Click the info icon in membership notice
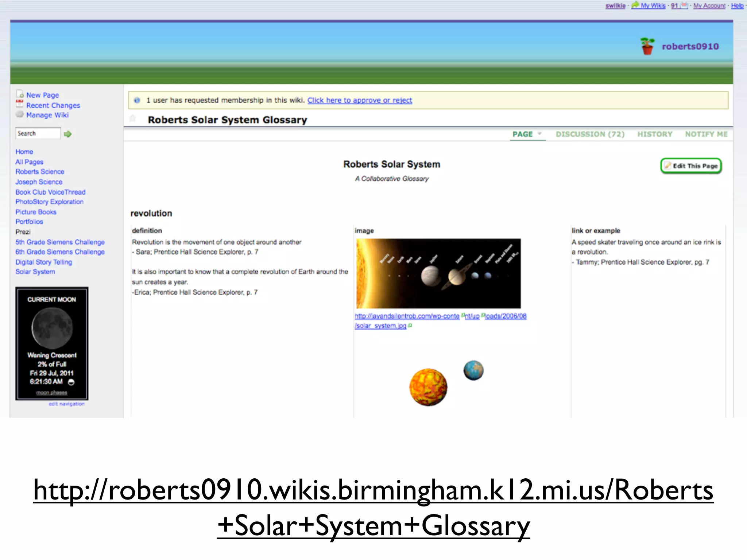This screenshot has height=560, width=747. pos(137,100)
